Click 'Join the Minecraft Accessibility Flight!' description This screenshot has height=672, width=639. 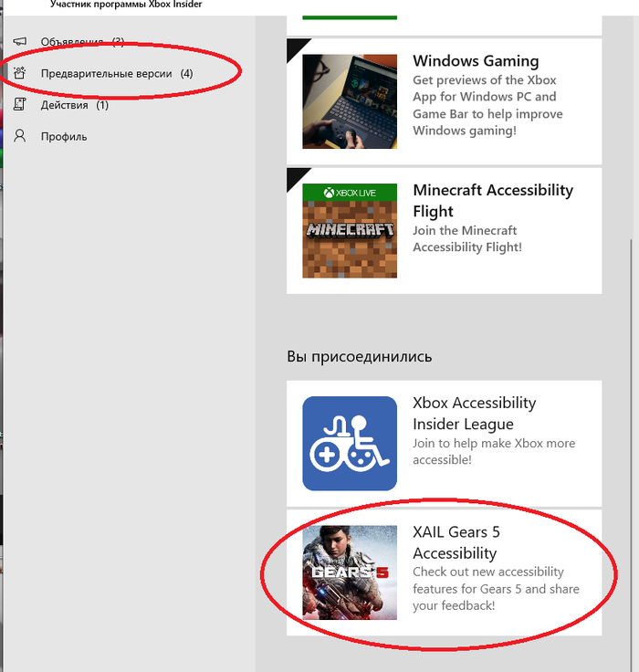coord(467,238)
